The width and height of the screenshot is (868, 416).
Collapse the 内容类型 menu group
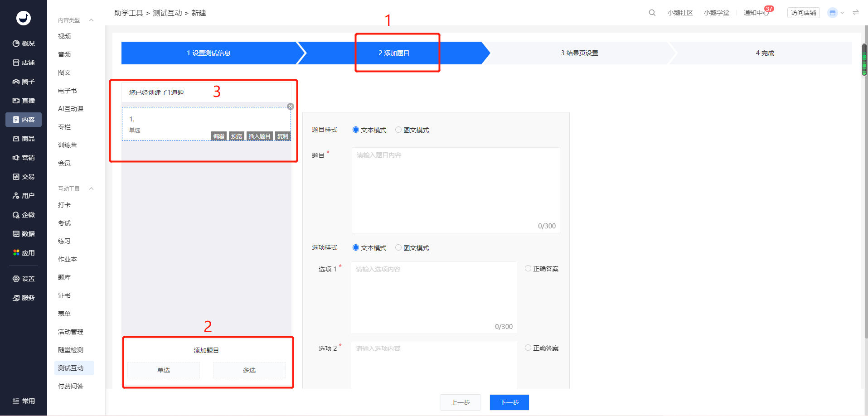coord(91,20)
